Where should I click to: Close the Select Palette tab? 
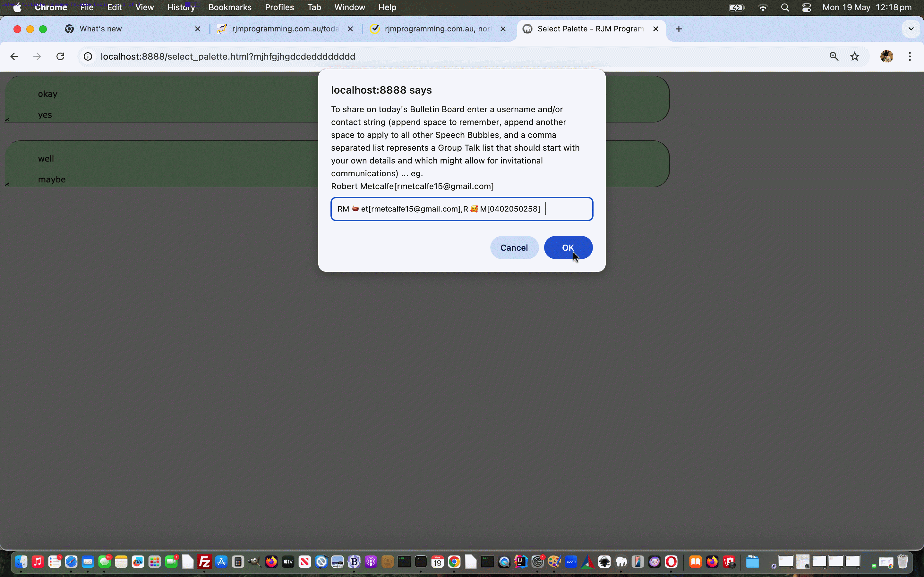655,29
